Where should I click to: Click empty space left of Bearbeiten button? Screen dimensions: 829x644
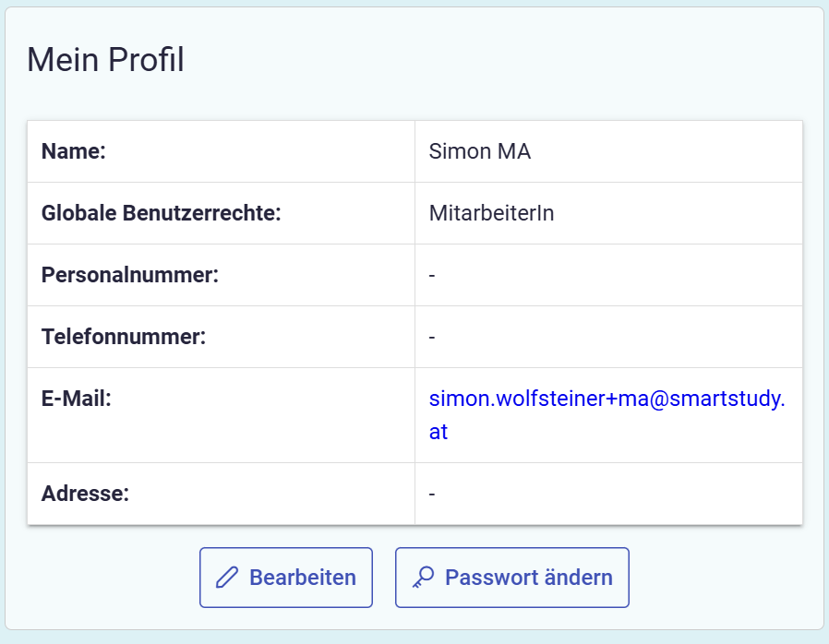pyautogui.click(x=111, y=578)
